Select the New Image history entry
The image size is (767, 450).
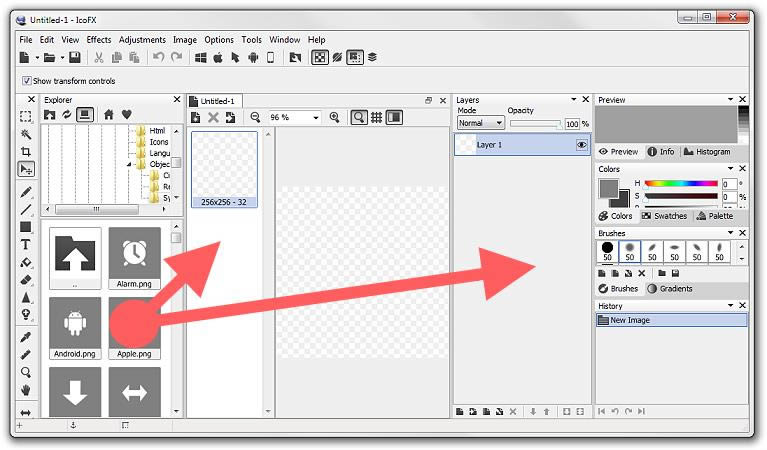click(x=672, y=320)
